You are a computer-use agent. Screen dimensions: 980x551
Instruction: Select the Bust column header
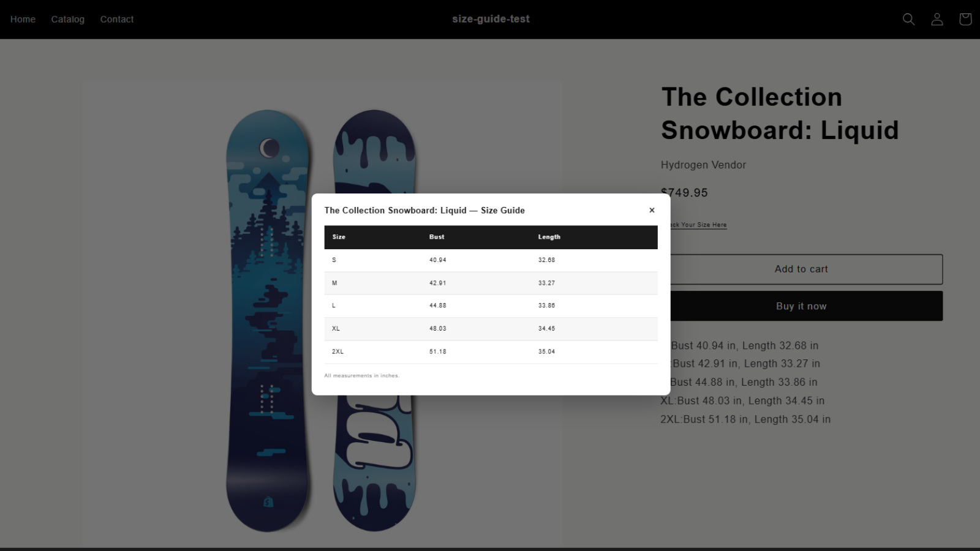437,237
